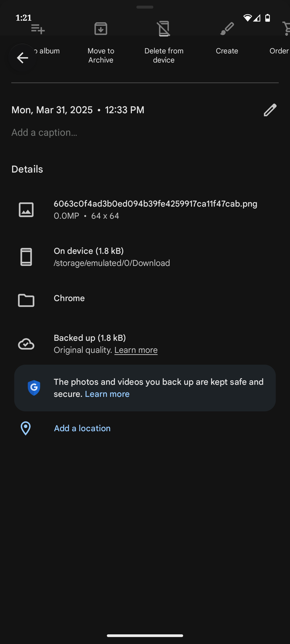Tap the Delete from device label
Image resolution: width=290 pixels, height=644 pixels.
[164, 55]
